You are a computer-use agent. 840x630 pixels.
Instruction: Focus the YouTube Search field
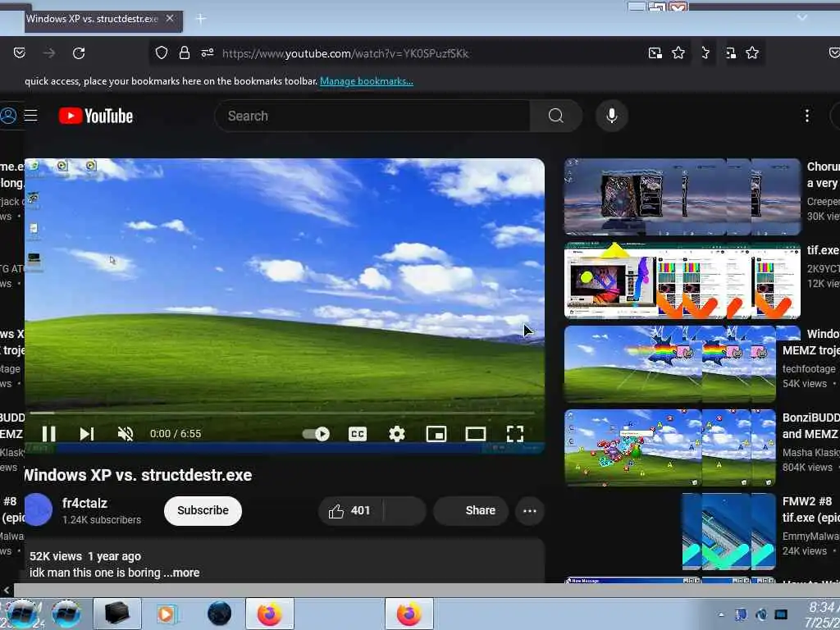[x=372, y=116]
